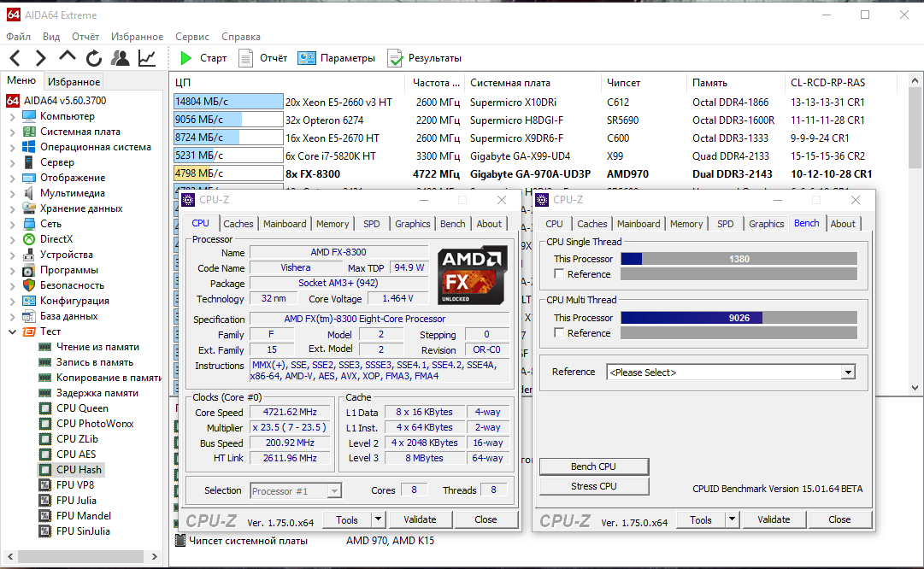The image size is (924, 569).
Task: Select the CPU PhotoWorxx test
Action: pos(95,424)
